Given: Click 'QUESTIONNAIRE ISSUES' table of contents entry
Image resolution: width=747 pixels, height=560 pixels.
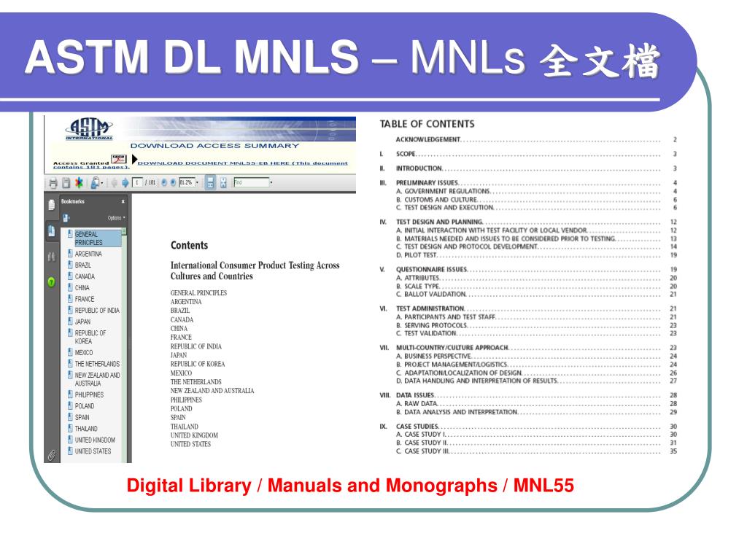Looking at the screenshot, I should [x=432, y=270].
